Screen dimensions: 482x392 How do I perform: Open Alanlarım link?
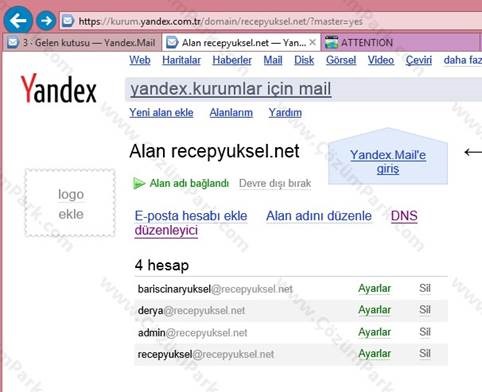pos(231,113)
